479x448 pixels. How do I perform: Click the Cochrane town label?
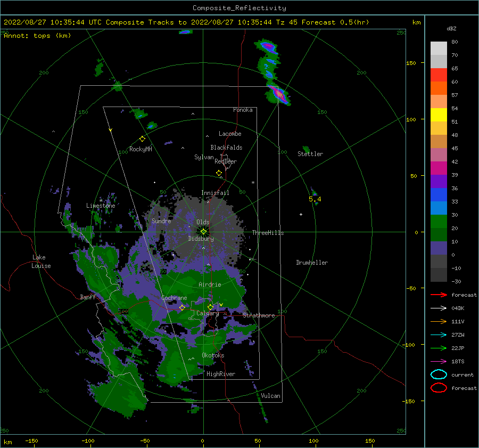[x=174, y=298]
